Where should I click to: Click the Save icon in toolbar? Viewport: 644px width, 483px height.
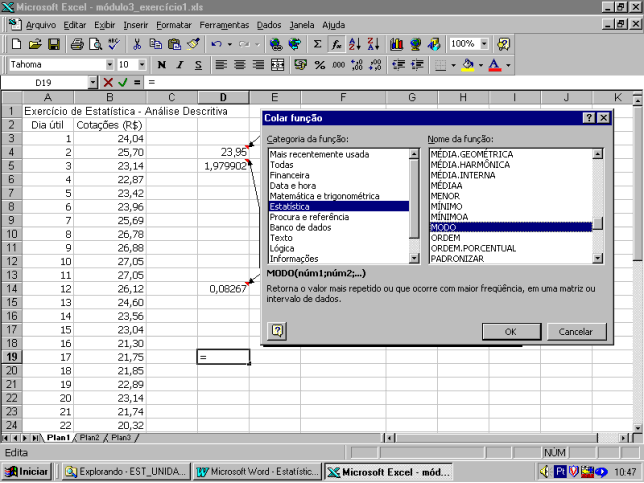coord(54,44)
